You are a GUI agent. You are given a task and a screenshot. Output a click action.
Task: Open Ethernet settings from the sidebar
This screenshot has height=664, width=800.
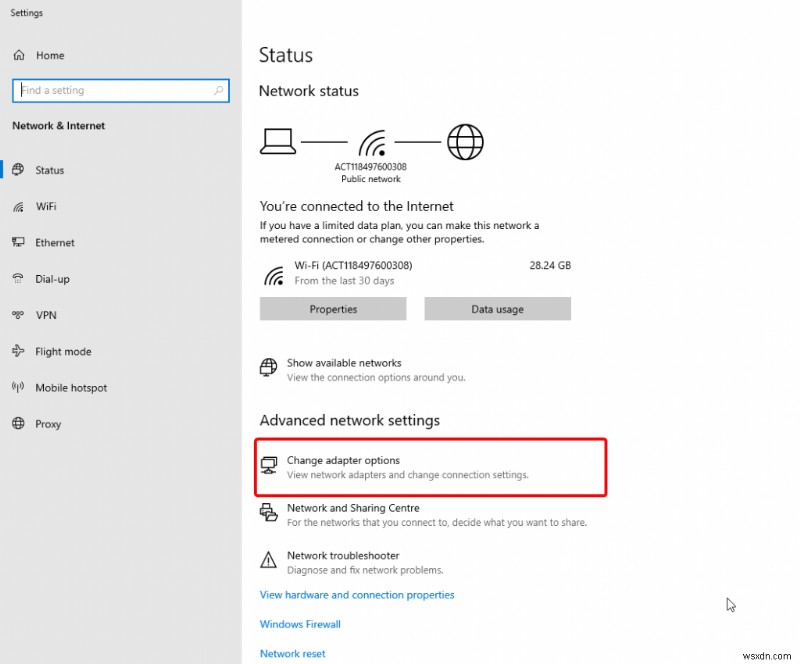point(17,242)
